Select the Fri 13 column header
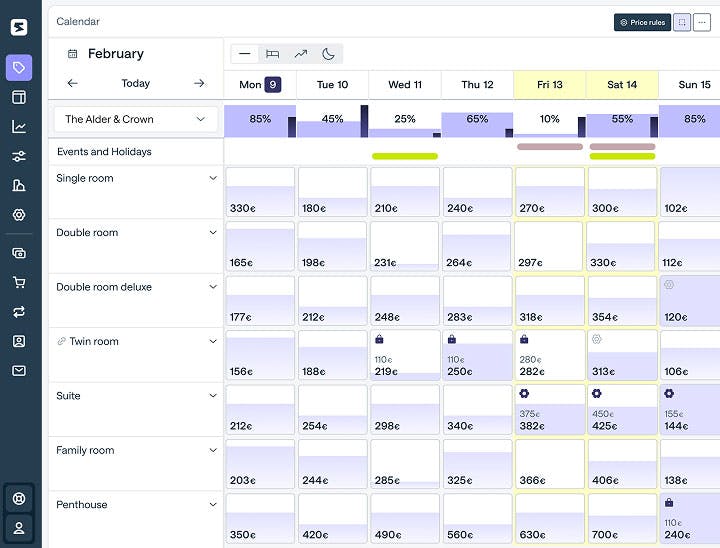The image size is (720, 548). (550, 85)
